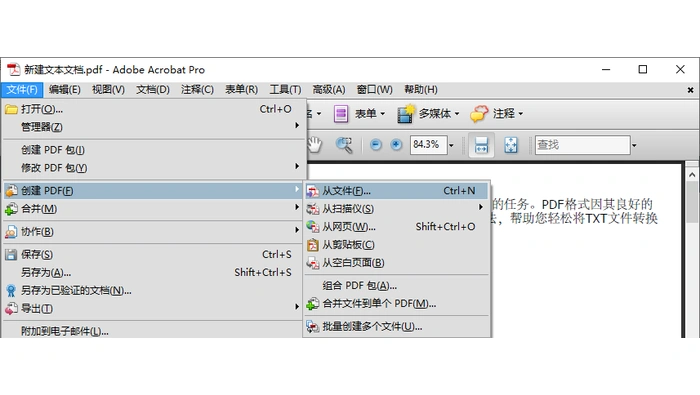Click the 批量创建多个文件(U)... icon
The image size is (700, 395).
[x=312, y=327]
